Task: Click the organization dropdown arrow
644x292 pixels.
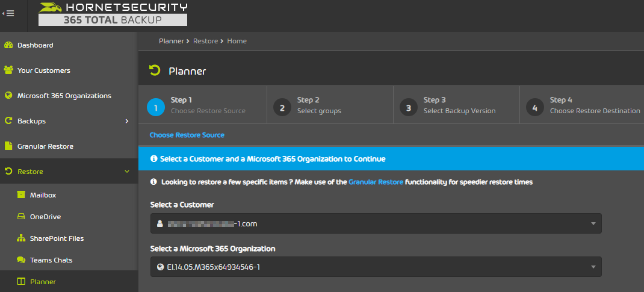Action: [593, 267]
